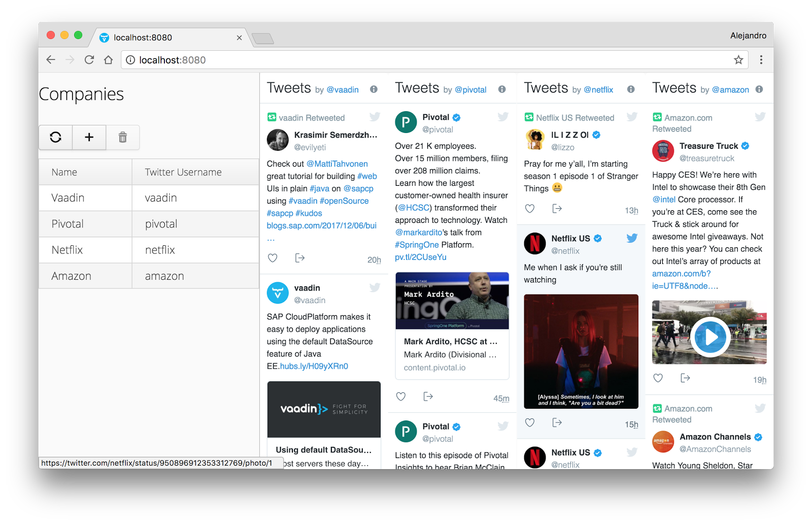Open the @MattiTahvonen mention link
Viewport: 812px width, 524px height.
pos(337,164)
